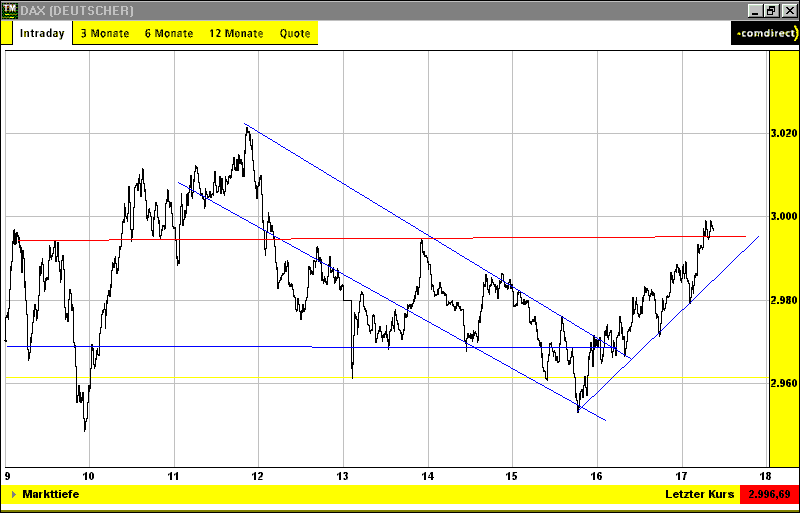The image size is (800, 513).
Task: Minimize the DAX window
Action: point(757,10)
